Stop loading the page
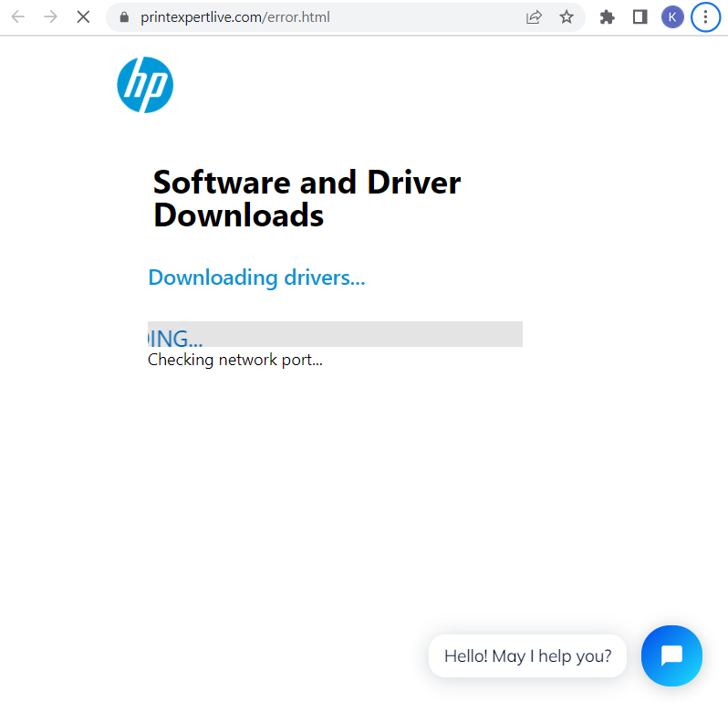Image resolution: width=728 pixels, height=723 pixels. (x=83, y=16)
